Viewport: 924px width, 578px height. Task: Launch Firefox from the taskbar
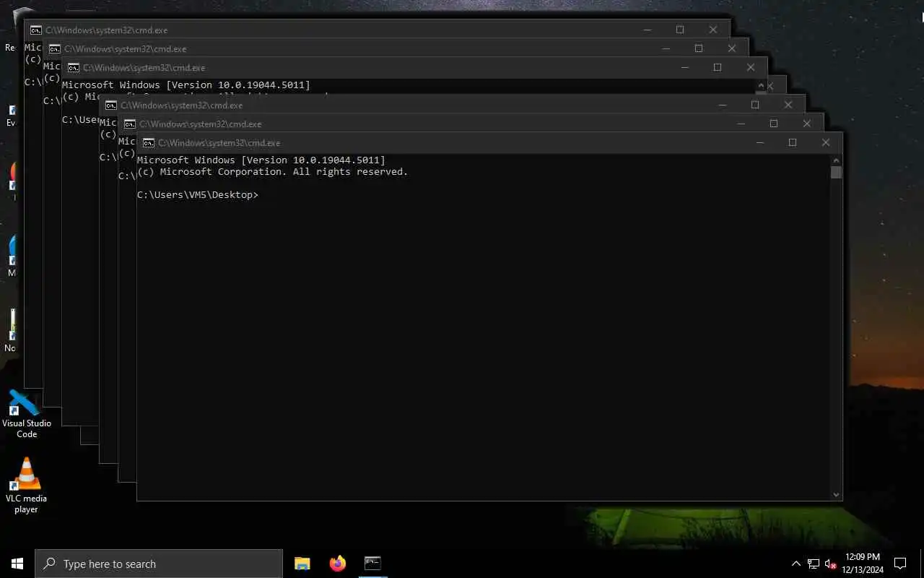point(337,564)
